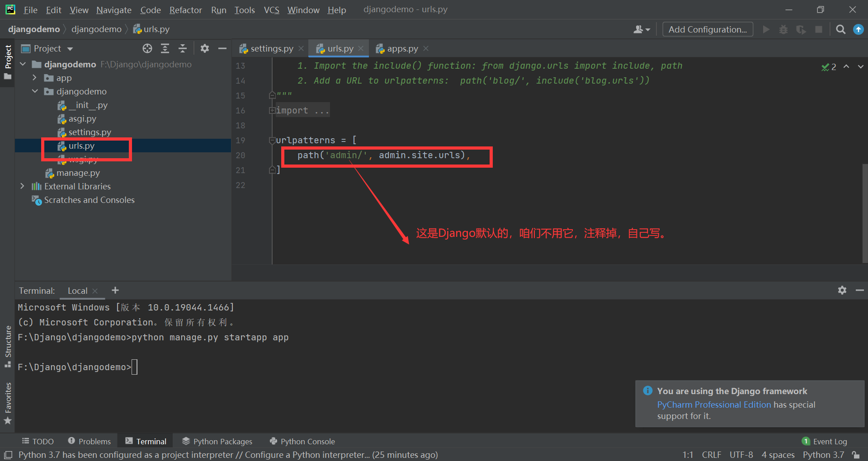Screen dimensions: 868x461
Task: Click the editor vertical scrollbar
Action: (864, 212)
